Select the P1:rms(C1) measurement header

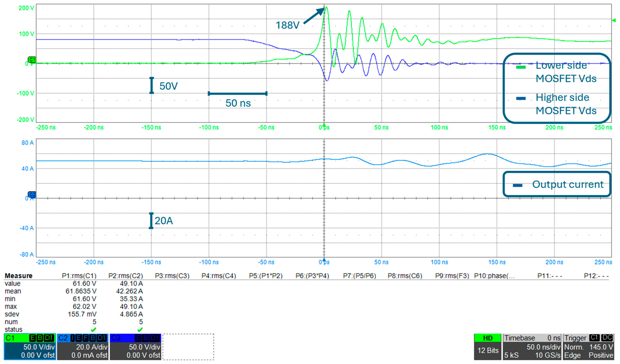click(79, 276)
